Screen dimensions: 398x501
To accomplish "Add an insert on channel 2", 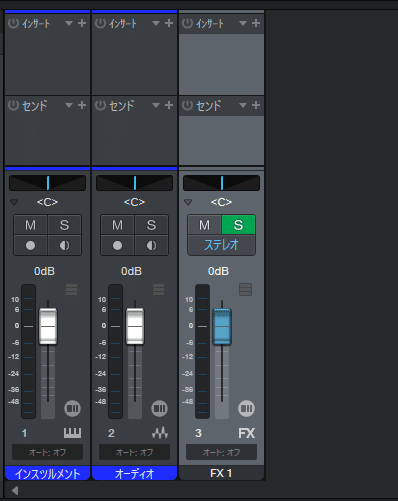I will coord(169,23).
